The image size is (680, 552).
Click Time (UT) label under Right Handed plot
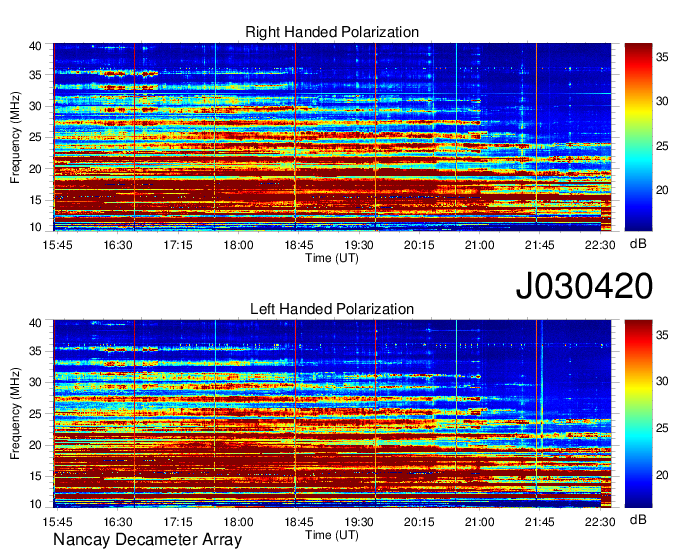point(332,258)
